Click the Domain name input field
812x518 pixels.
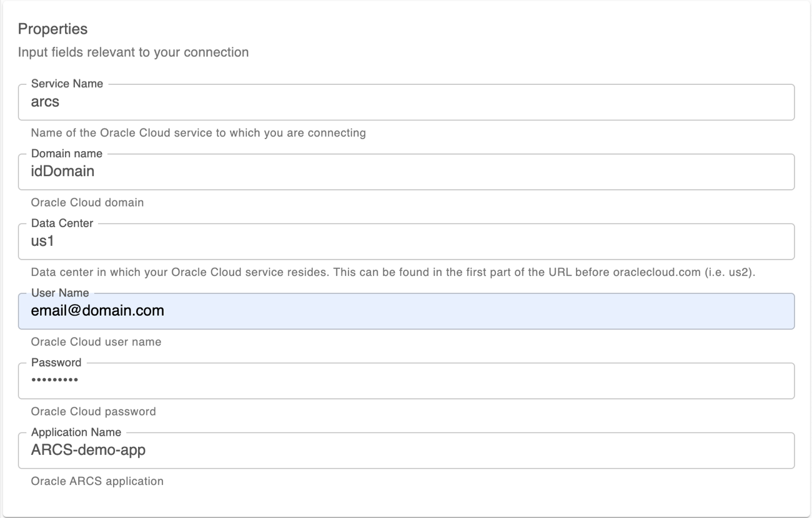[x=406, y=172]
